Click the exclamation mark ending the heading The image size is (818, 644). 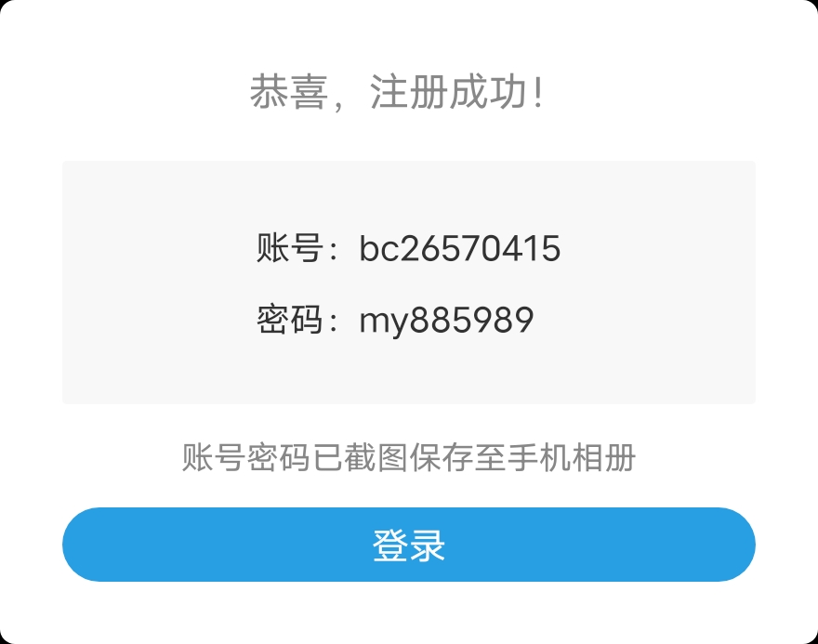[x=539, y=92]
